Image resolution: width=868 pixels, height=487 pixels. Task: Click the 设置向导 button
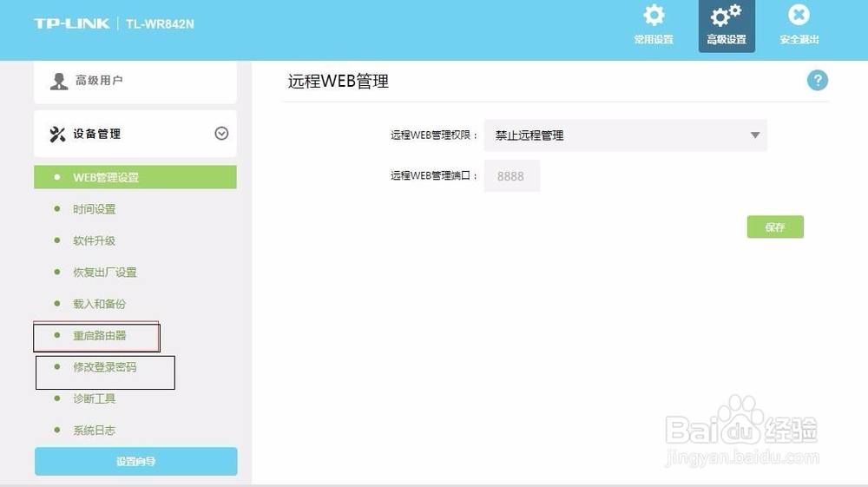pos(135,461)
